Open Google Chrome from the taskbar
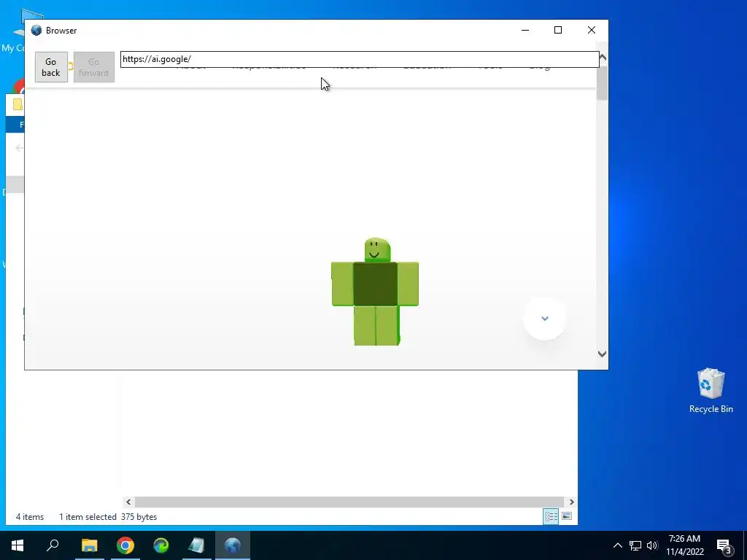The image size is (747, 560). 125,545
